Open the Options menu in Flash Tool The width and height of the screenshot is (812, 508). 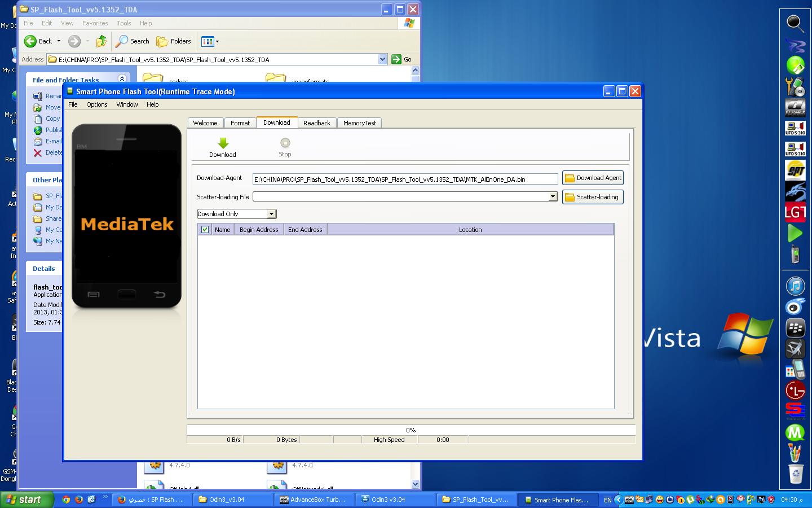tap(96, 104)
